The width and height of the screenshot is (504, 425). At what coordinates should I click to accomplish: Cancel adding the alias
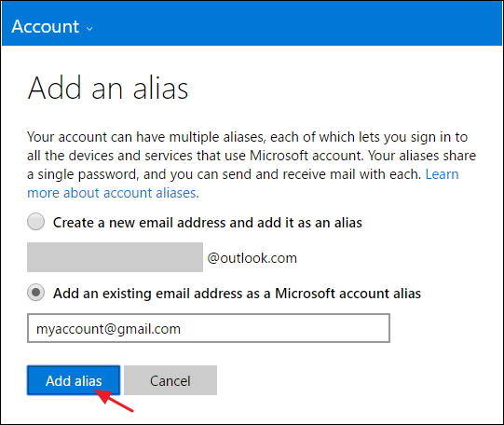170,380
